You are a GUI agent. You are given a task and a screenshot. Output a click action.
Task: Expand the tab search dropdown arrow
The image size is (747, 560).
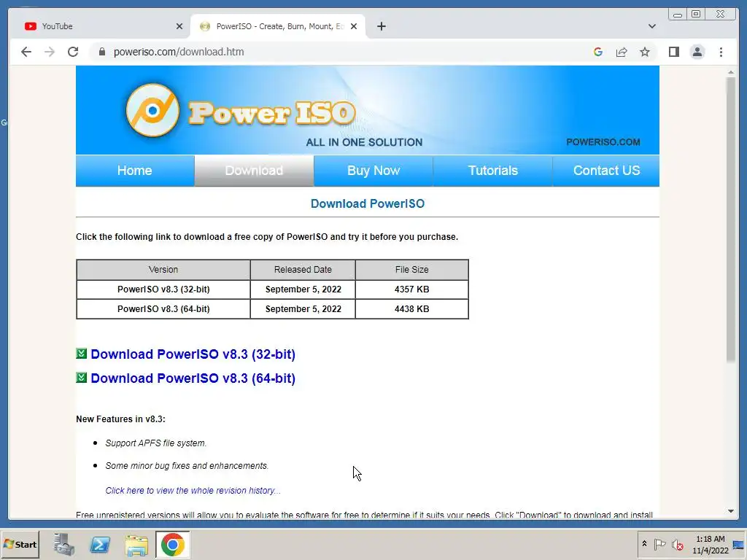coord(652,26)
